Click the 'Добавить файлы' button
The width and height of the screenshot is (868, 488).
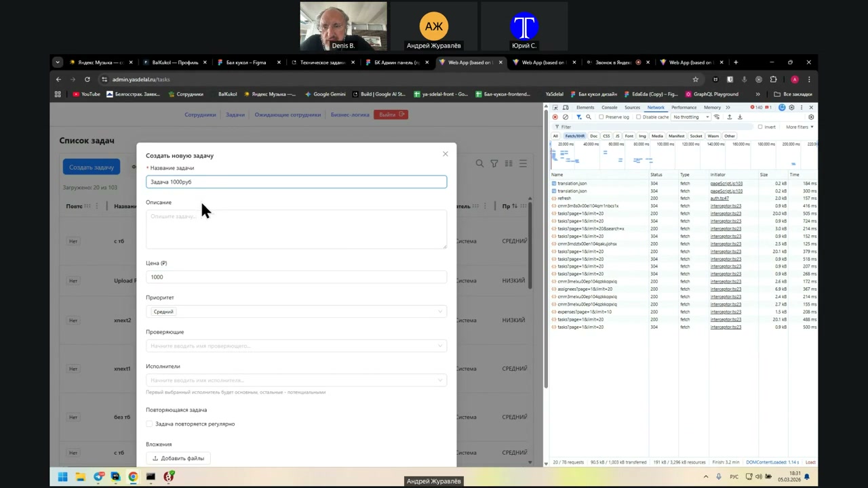(x=178, y=458)
